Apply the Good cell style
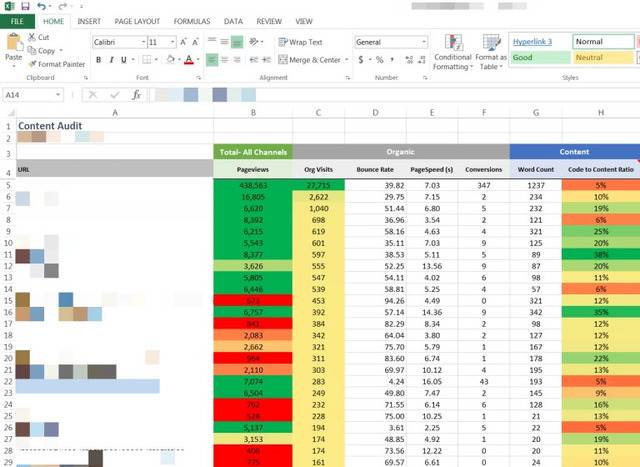Image resolution: width=640 pixels, height=467 pixels. [540, 58]
